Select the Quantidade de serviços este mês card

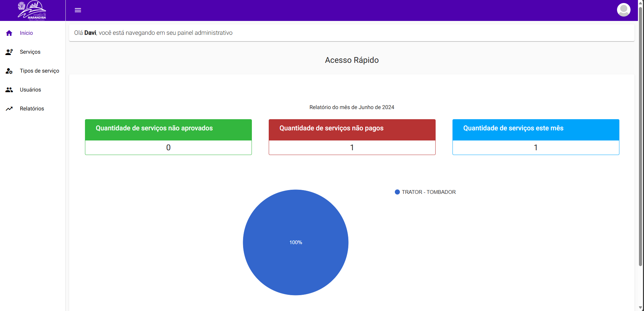pyautogui.click(x=536, y=137)
